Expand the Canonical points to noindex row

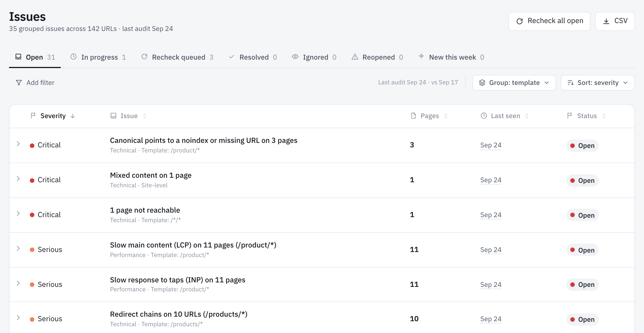18,144
